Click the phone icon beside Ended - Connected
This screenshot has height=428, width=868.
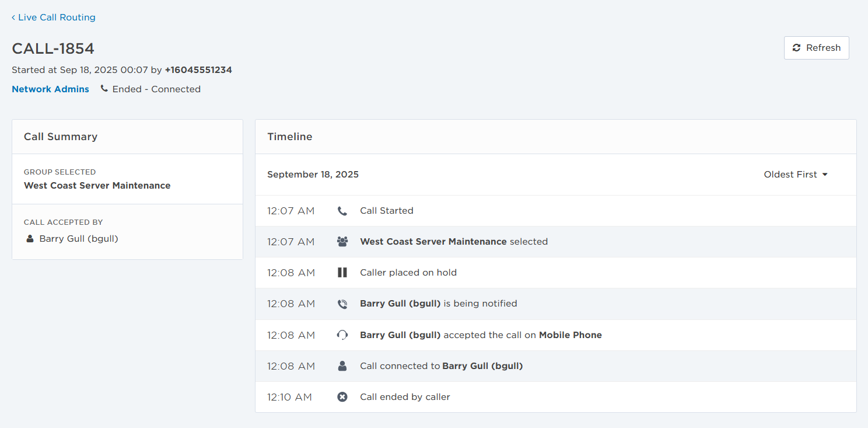[104, 89]
